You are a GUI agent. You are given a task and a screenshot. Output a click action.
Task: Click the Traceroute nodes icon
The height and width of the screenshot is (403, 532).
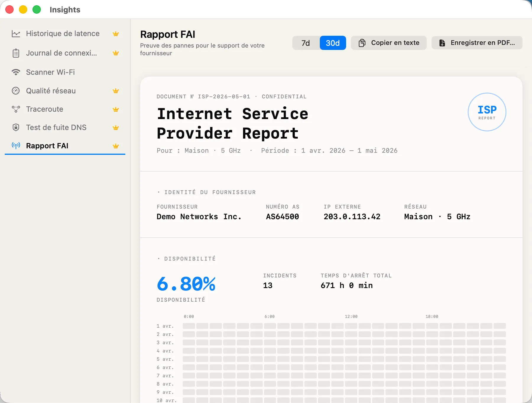point(16,109)
